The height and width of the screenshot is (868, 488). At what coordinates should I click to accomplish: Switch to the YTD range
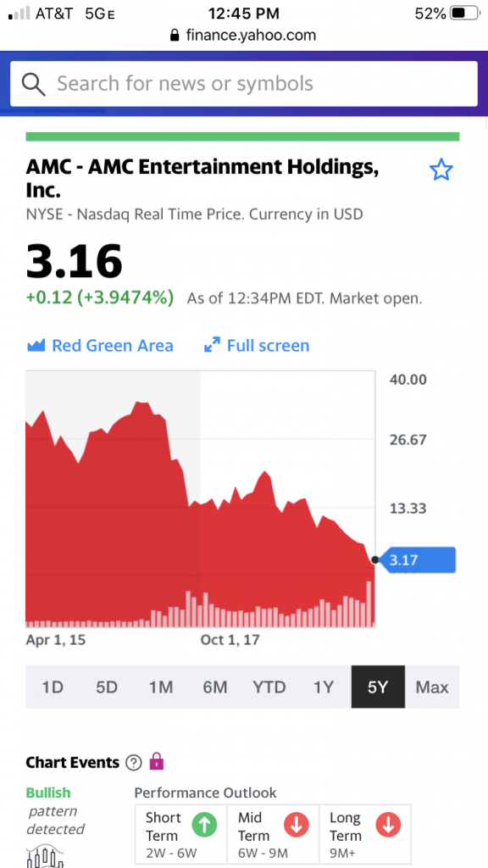point(269,687)
